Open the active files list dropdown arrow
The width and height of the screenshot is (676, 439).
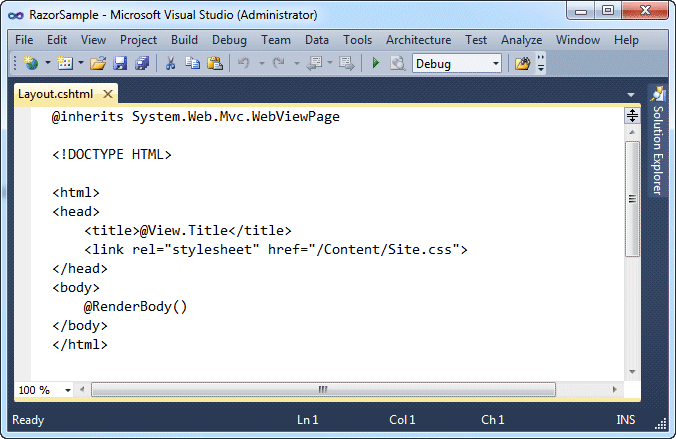[x=631, y=94]
